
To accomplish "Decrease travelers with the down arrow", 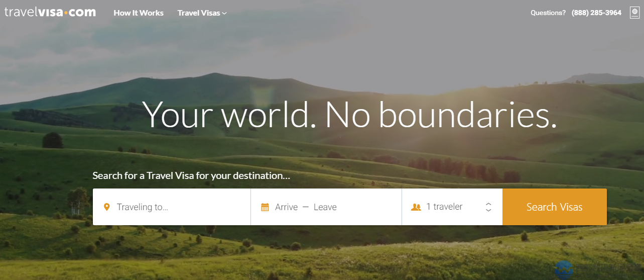I will pyautogui.click(x=488, y=210).
